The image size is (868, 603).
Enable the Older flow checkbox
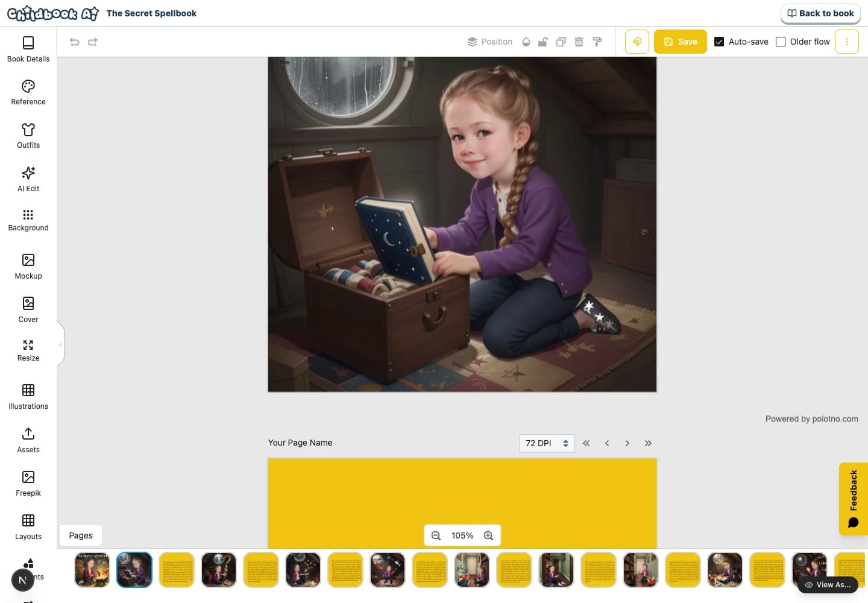[781, 42]
